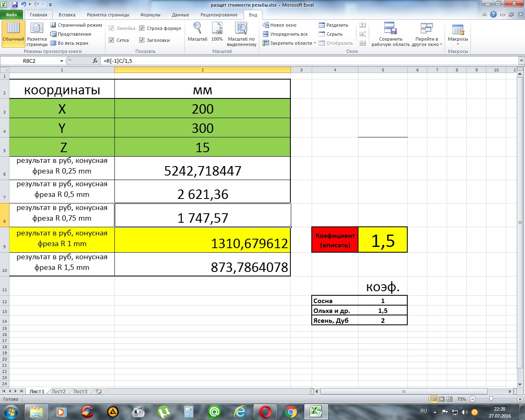Image resolution: width=525 pixels, height=420 pixels.
Task: Click the Разделить window button
Action: [333, 25]
